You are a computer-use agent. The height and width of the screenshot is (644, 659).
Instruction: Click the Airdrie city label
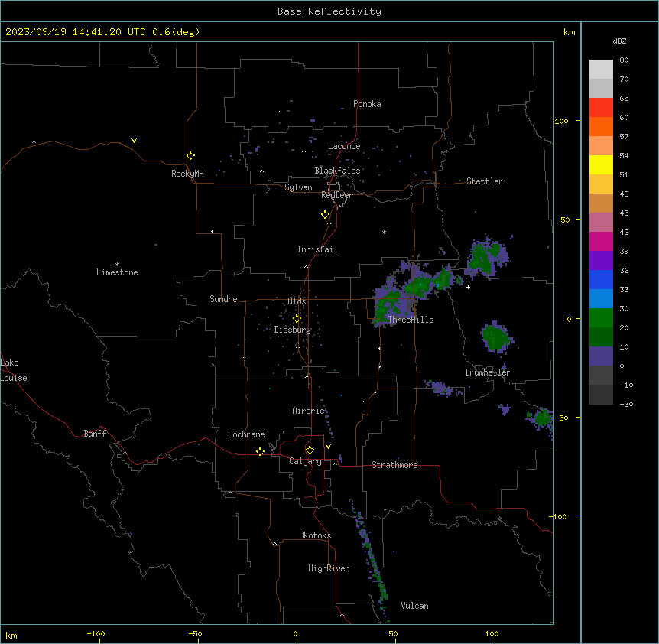309,411
